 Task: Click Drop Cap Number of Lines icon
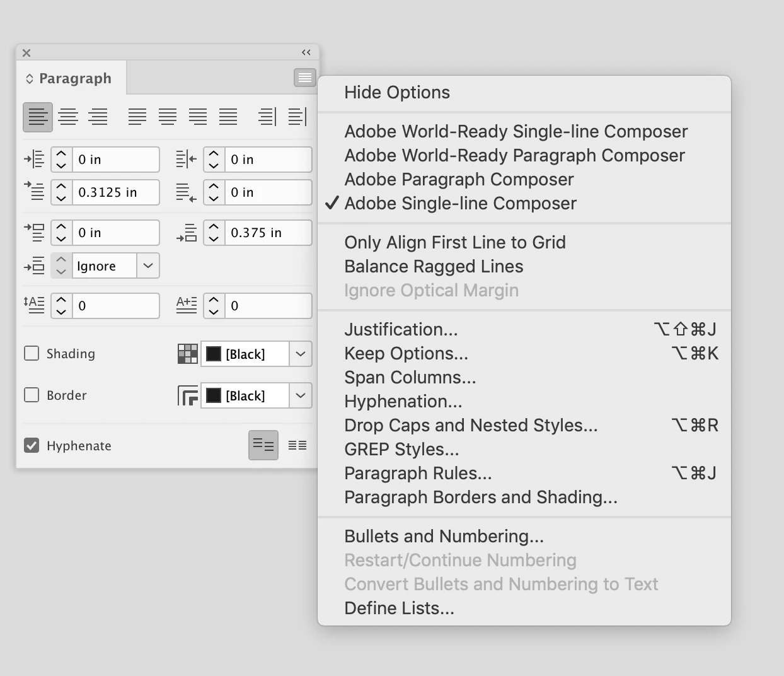click(34, 305)
